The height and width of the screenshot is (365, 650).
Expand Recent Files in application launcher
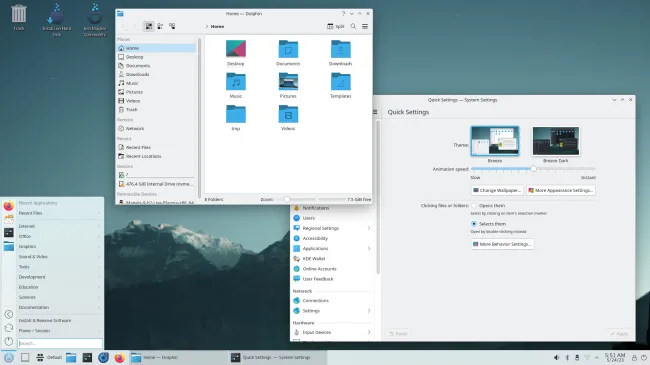click(x=60, y=213)
